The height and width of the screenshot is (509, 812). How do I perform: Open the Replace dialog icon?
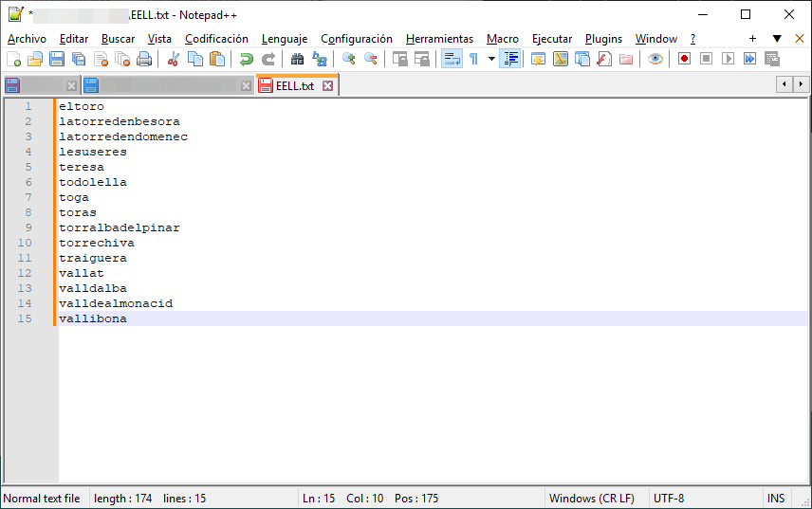(x=320, y=59)
